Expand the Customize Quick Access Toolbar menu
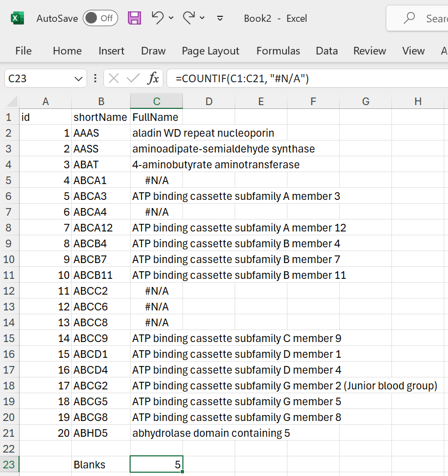The image size is (448, 476). [220, 19]
